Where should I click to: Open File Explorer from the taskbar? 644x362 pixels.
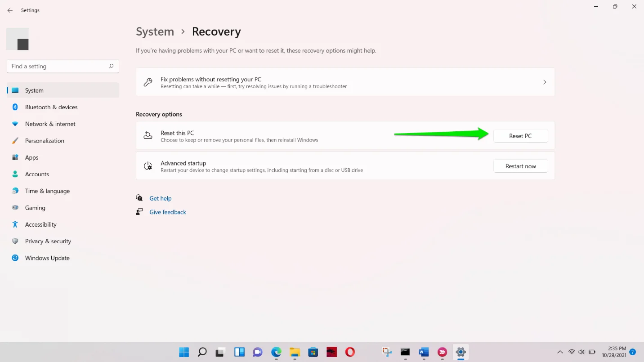pyautogui.click(x=295, y=352)
